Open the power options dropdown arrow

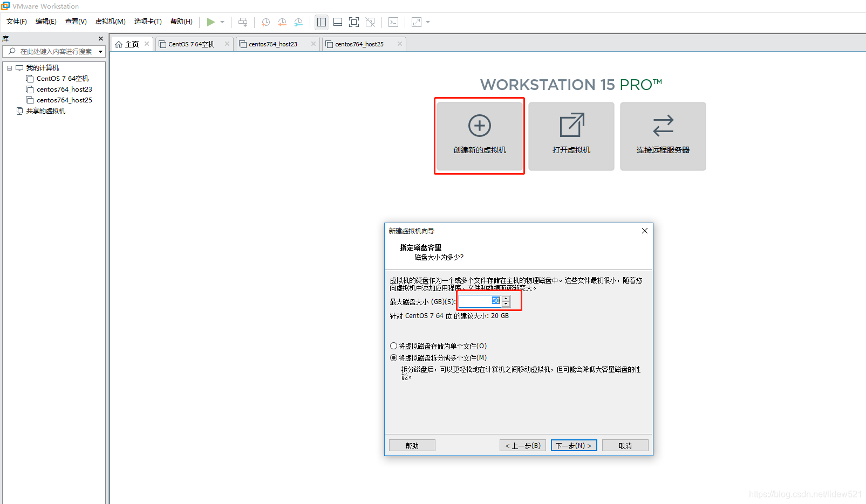point(222,22)
